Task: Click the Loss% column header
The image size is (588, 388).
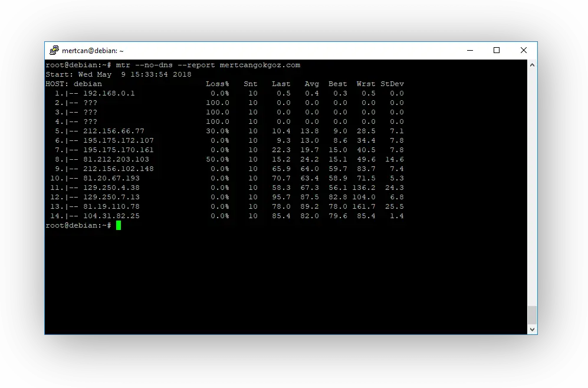Action: [217, 84]
